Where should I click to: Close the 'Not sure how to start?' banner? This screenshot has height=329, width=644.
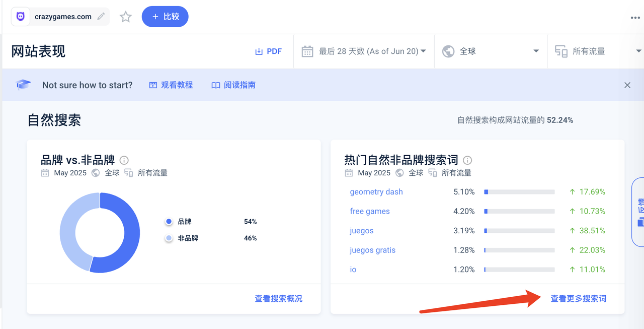tap(627, 85)
